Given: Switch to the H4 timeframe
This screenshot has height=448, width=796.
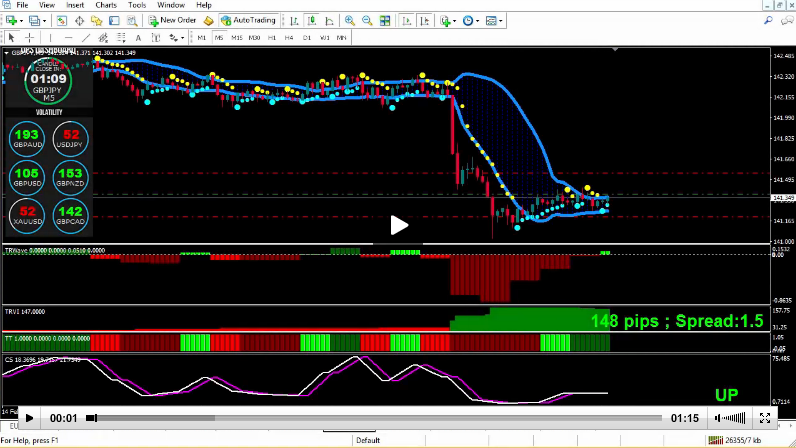Looking at the screenshot, I should pos(289,38).
